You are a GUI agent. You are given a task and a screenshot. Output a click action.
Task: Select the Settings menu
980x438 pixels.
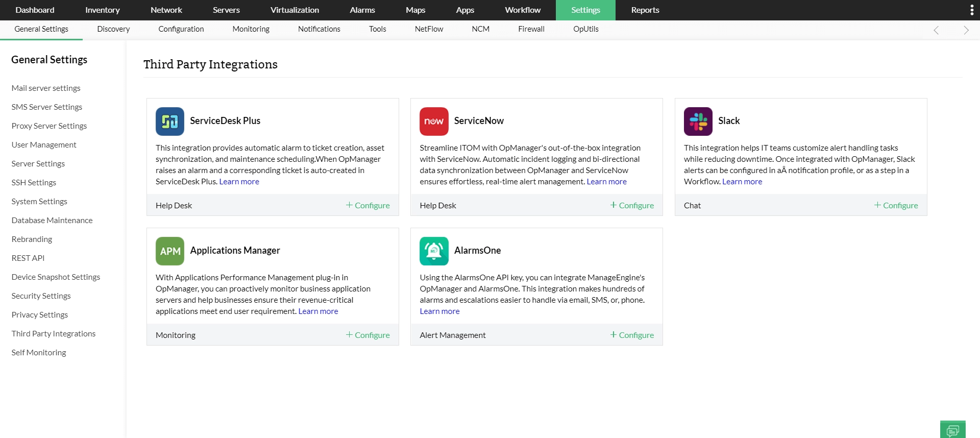pyautogui.click(x=585, y=10)
